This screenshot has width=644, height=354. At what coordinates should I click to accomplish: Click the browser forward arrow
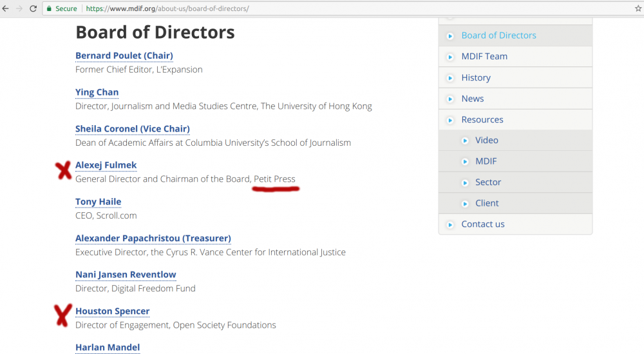pos(19,8)
